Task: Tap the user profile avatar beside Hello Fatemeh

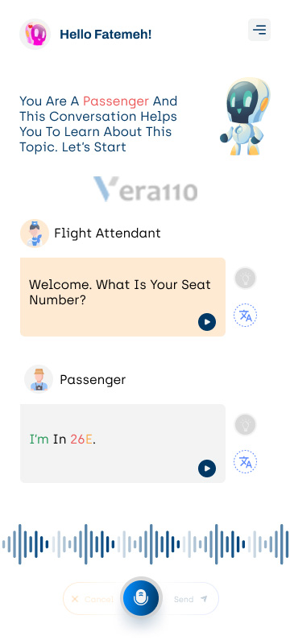Action: coord(35,34)
